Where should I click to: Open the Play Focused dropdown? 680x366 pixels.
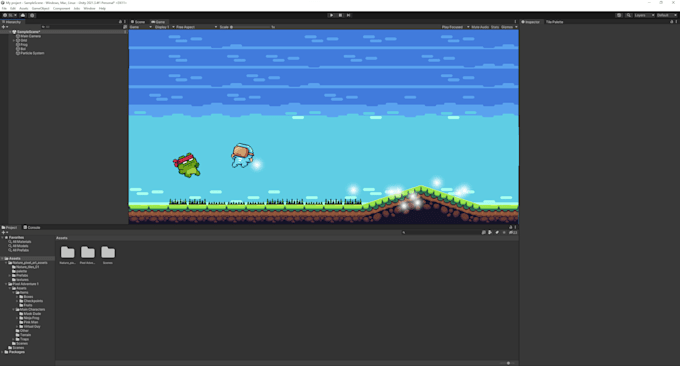[x=455, y=27]
